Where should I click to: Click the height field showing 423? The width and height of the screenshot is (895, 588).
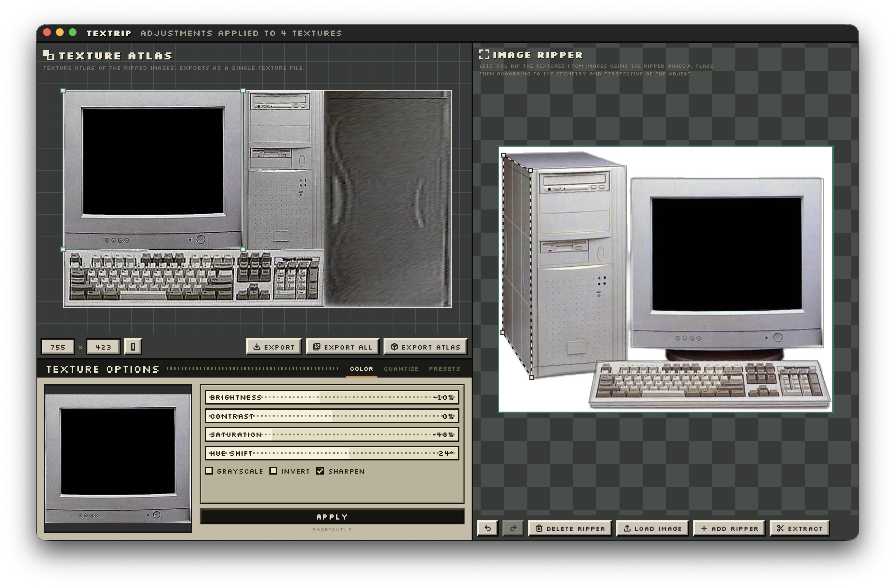pos(103,347)
